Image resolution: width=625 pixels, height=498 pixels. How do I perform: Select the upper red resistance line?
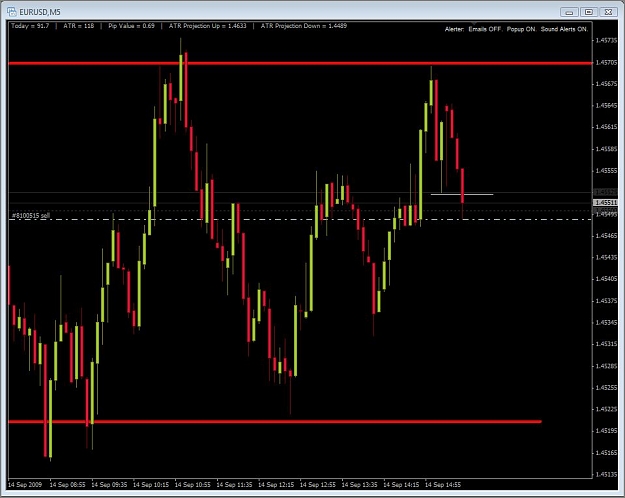pos(300,63)
